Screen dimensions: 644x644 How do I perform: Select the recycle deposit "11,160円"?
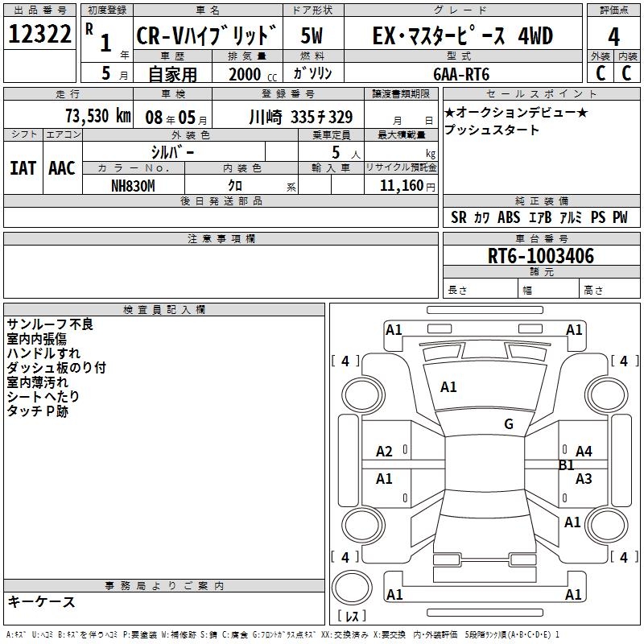click(407, 186)
